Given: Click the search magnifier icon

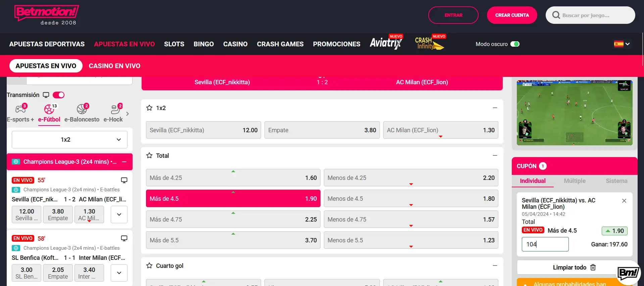Looking at the screenshot, I should pyautogui.click(x=556, y=15).
